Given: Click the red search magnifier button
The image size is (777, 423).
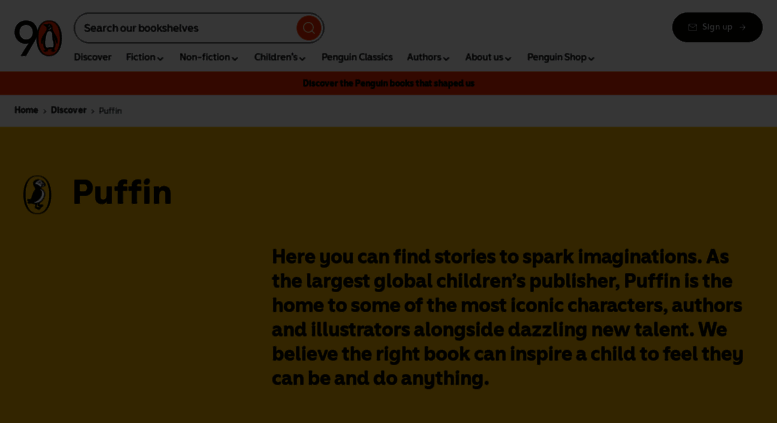Looking at the screenshot, I should pos(309,28).
